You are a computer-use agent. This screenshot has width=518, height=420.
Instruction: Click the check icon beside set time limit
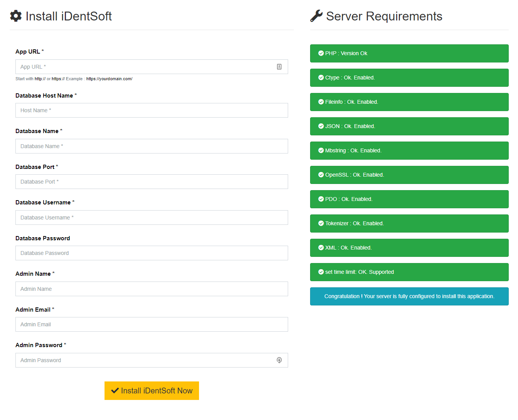point(321,272)
